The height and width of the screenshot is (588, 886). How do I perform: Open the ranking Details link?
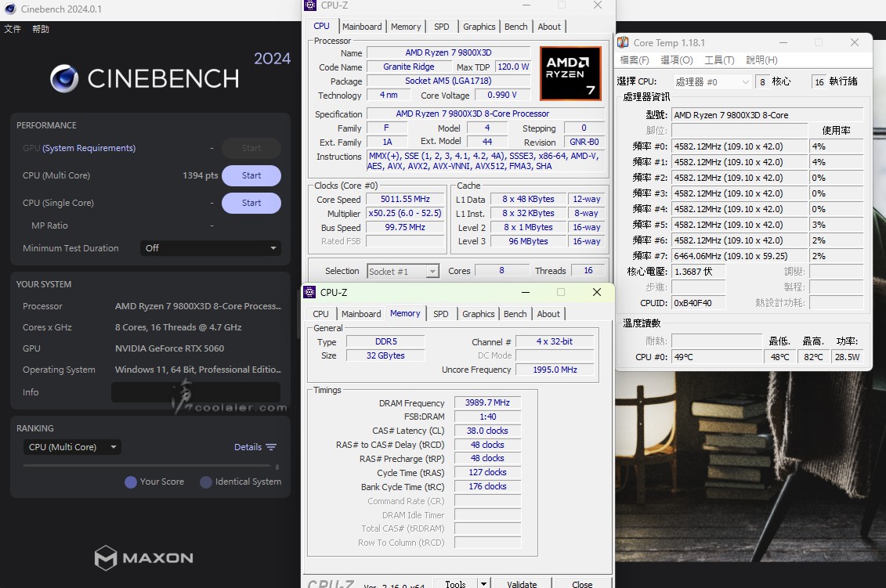255,447
